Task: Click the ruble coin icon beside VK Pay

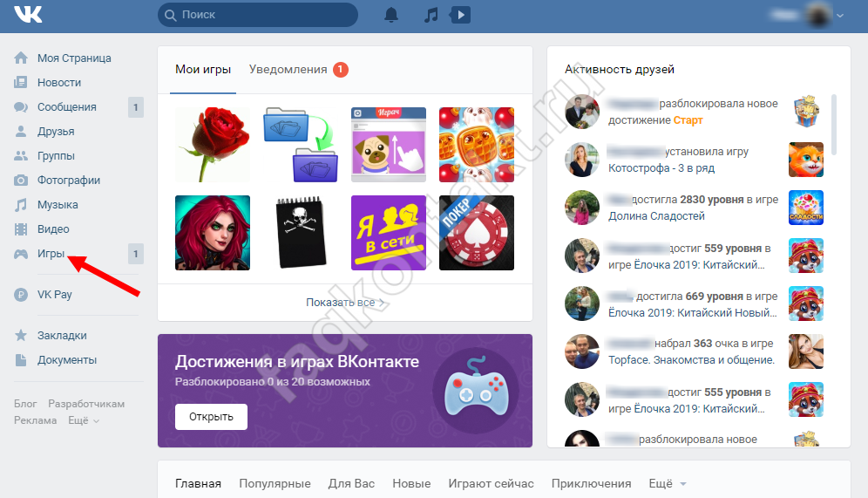Action: coord(21,295)
